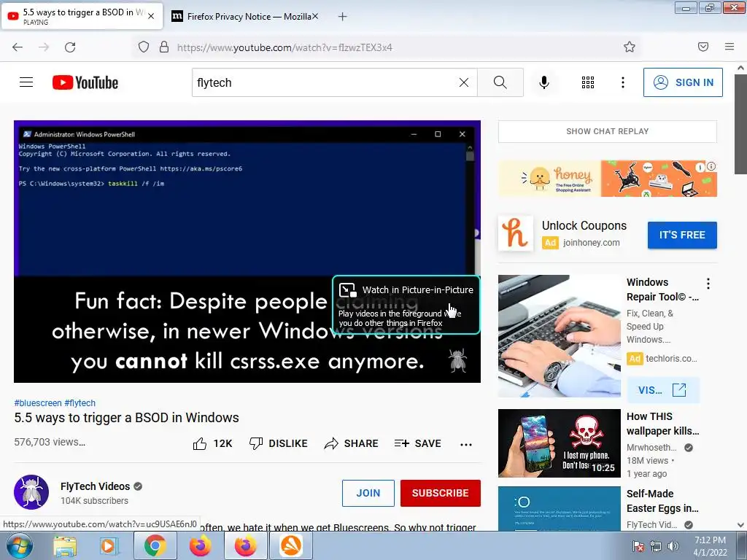Viewport: 747px width, 560px height.
Task: Click the SIGN IN button
Action: pos(683,82)
